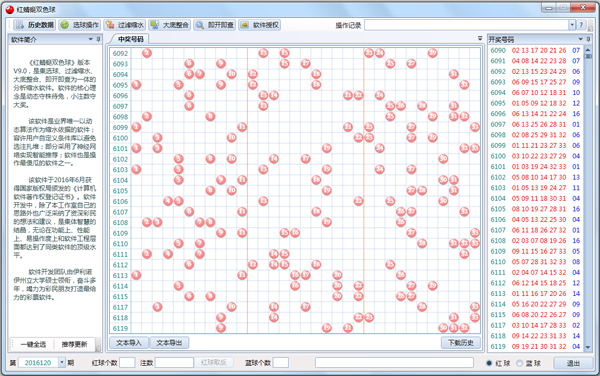Open the 历史数据 toolbar button
This screenshot has height=376, width=600.
(x=35, y=25)
